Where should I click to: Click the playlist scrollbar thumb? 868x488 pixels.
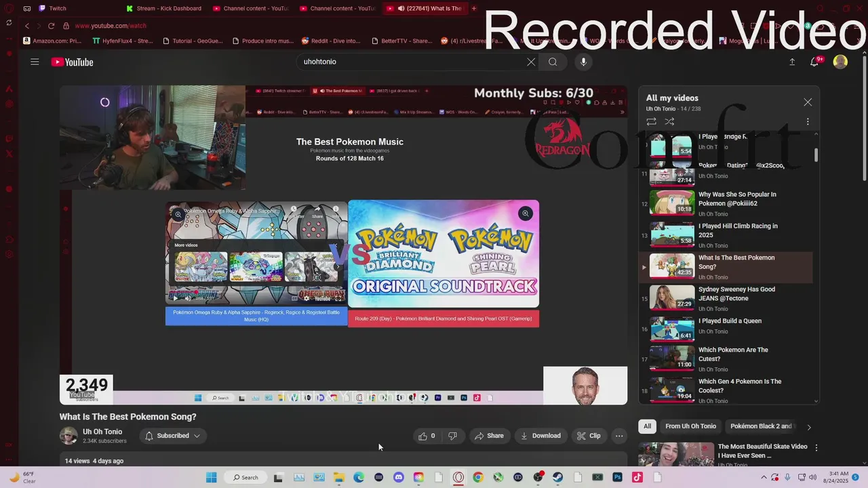point(816,155)
